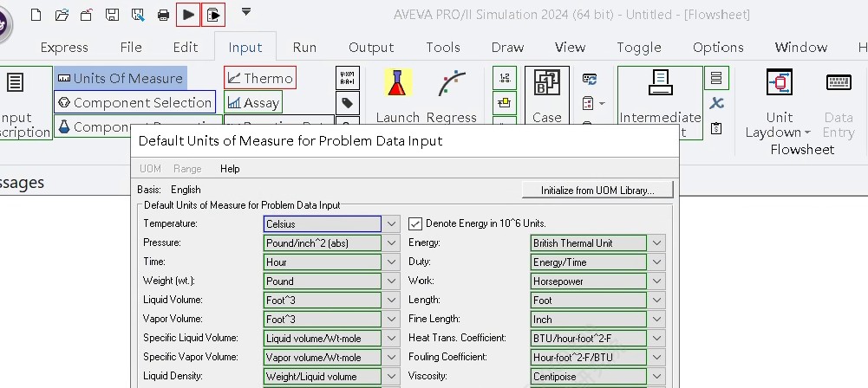The height and width of the screenshot is (388, 868).
Task: Click the Temperature field showing Celsius
Action: 323,223
